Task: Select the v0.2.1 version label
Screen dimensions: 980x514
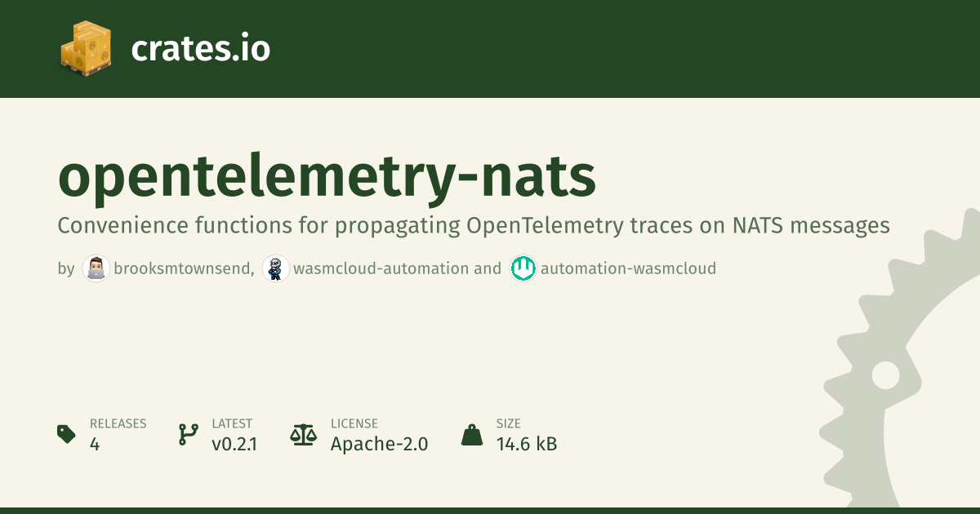Action: coord(234,444)
